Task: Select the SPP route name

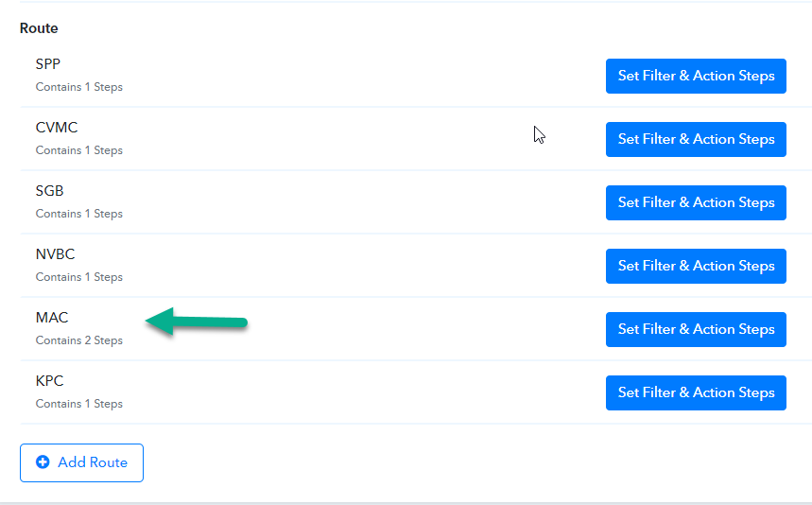Action: (48, 64)
